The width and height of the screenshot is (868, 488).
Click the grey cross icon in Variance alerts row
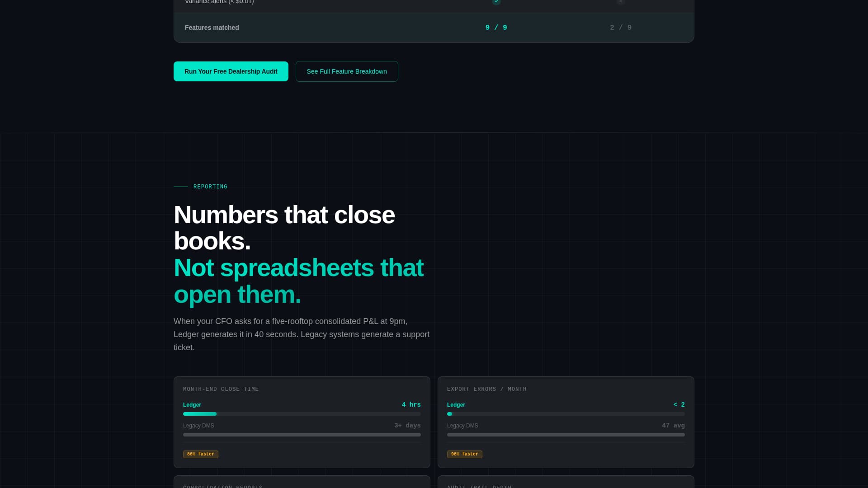pos(621,1)
